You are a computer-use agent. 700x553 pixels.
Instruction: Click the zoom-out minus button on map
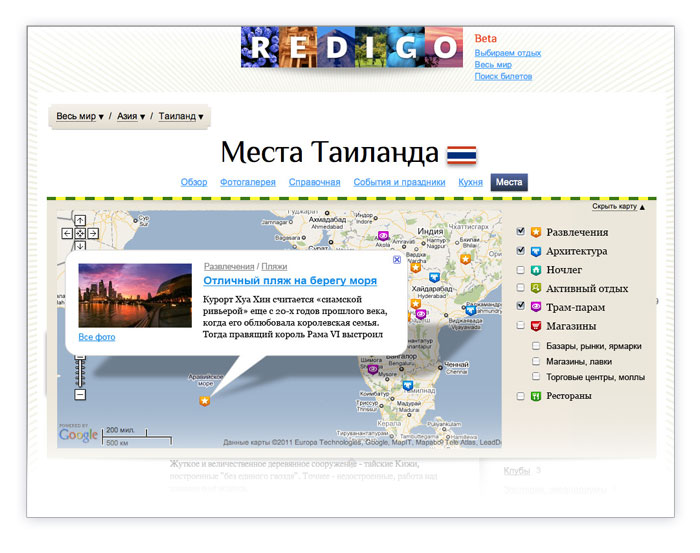pyautogui.click(x=80, y=395)
